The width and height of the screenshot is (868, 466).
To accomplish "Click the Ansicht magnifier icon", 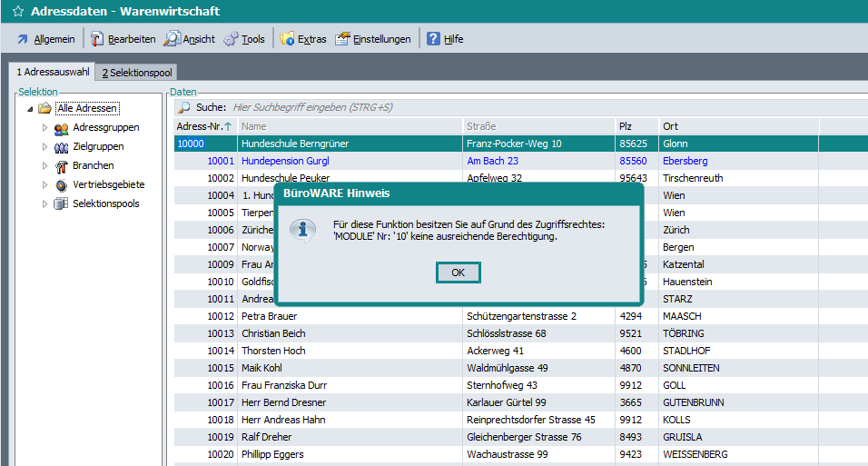I will point(172,39).
